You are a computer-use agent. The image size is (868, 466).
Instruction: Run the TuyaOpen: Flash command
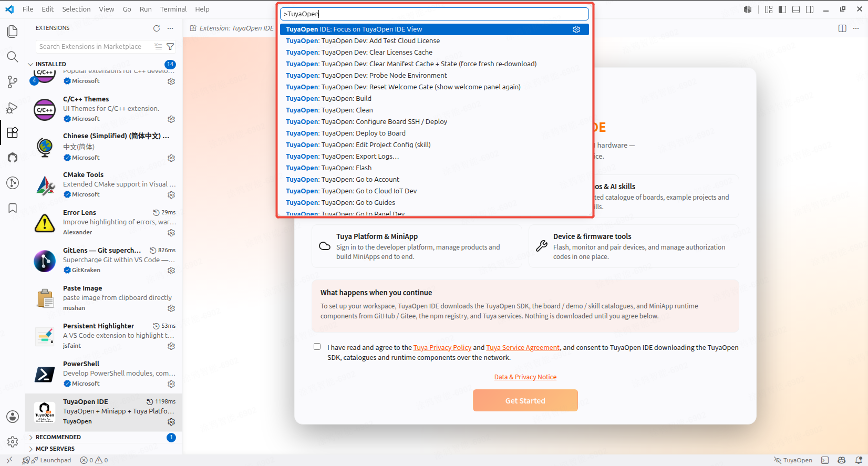[x=435, y=168]
